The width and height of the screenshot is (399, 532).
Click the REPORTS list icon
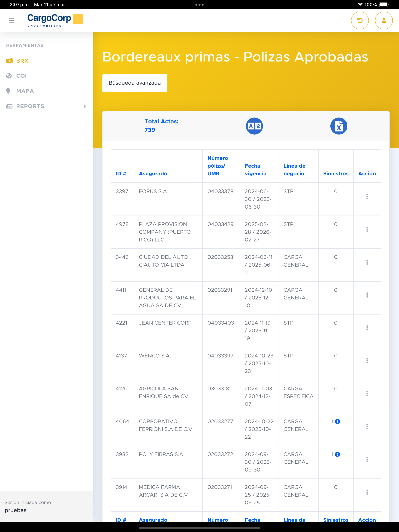[x=9, y=106]
